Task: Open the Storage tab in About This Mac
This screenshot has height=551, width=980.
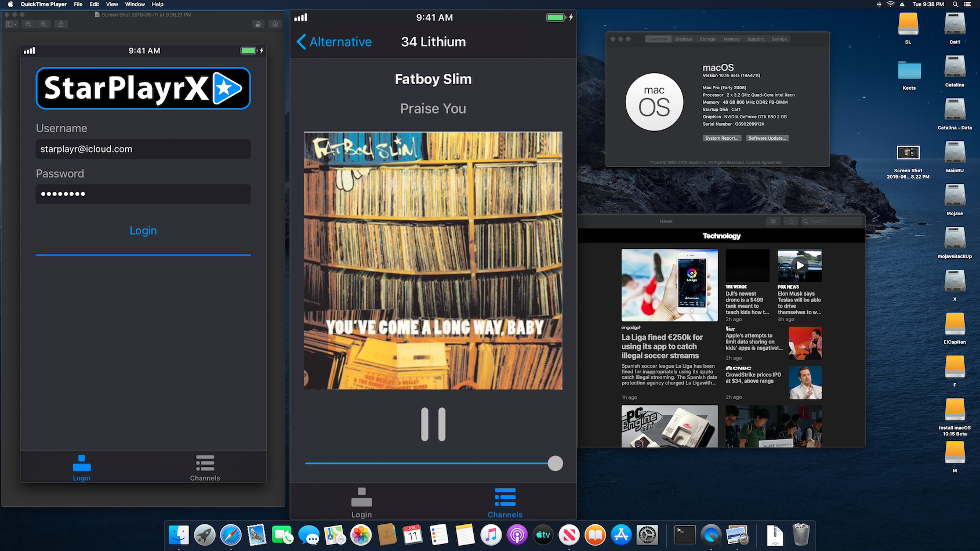Action: (707, 39)
